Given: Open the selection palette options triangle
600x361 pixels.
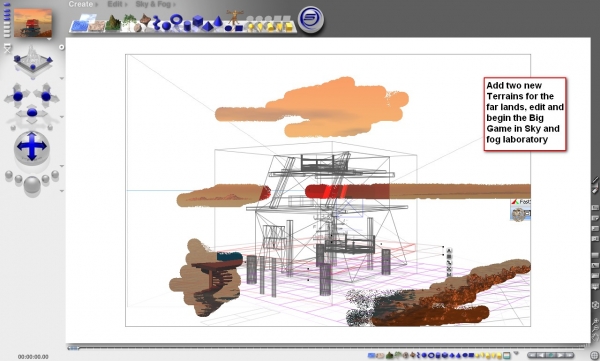Looking at the screenshot, I should tap(516, 353).
